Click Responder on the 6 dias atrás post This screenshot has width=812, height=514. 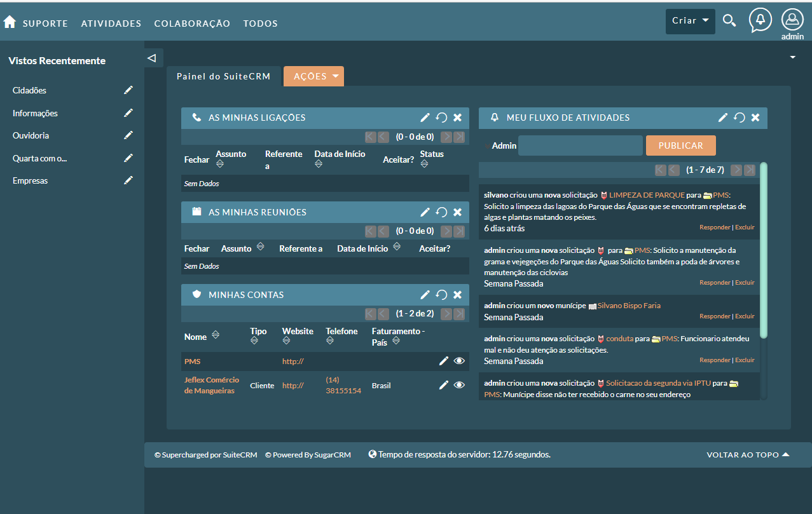[x=715, y=227]
